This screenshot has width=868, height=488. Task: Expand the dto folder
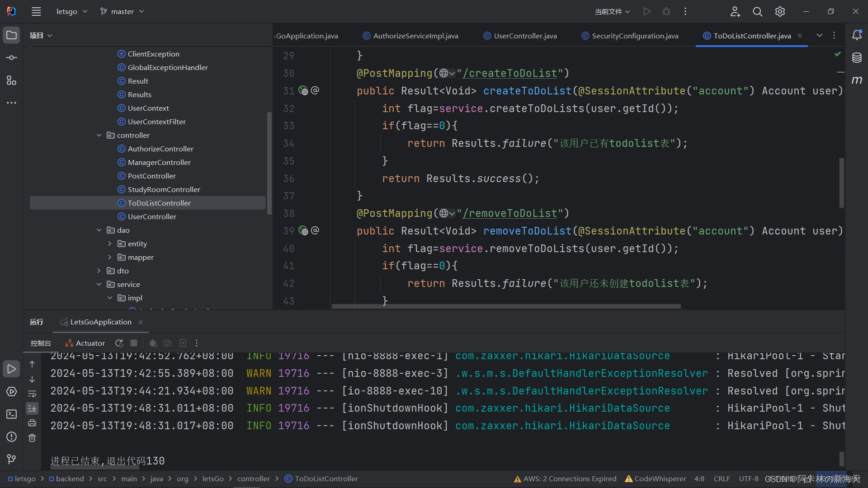[99, 271]
